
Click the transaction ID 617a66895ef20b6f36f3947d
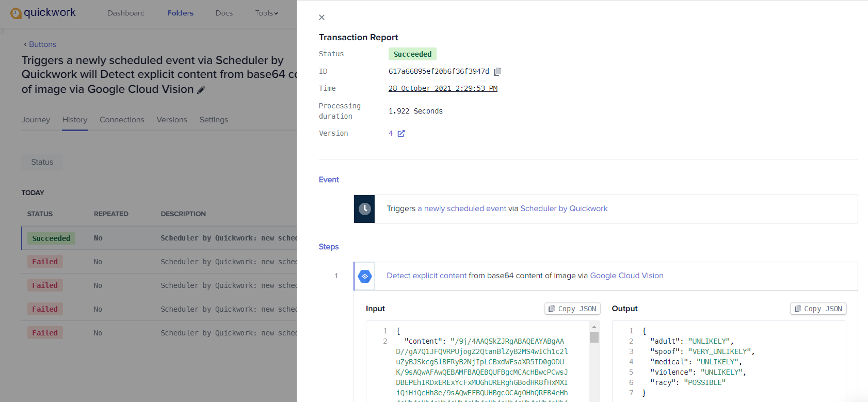pyautogui.click(x=439, y=72)
